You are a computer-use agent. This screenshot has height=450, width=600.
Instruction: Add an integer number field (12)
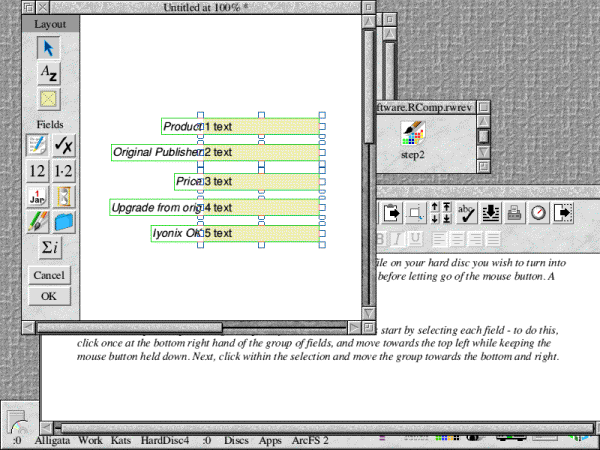[x=37, y=171]
